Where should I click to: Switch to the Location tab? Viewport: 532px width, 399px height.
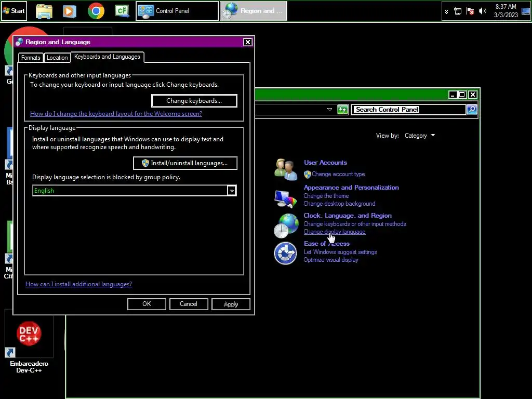coord(57,58)
